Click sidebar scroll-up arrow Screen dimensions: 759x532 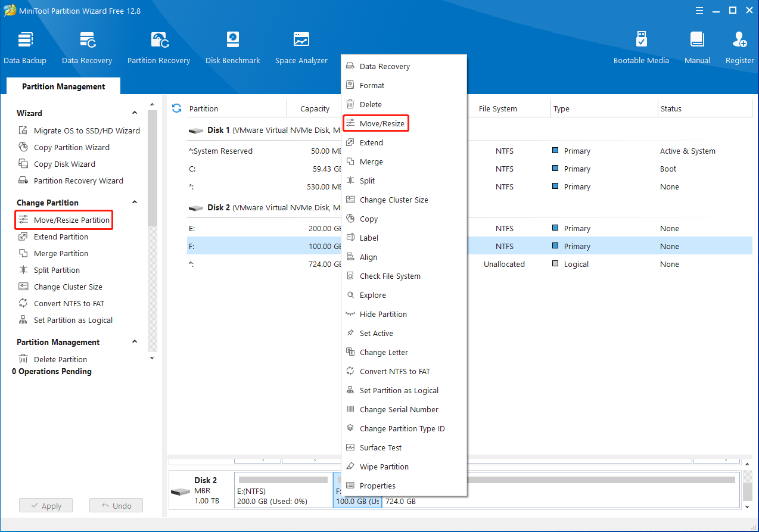tap(152, 105)
